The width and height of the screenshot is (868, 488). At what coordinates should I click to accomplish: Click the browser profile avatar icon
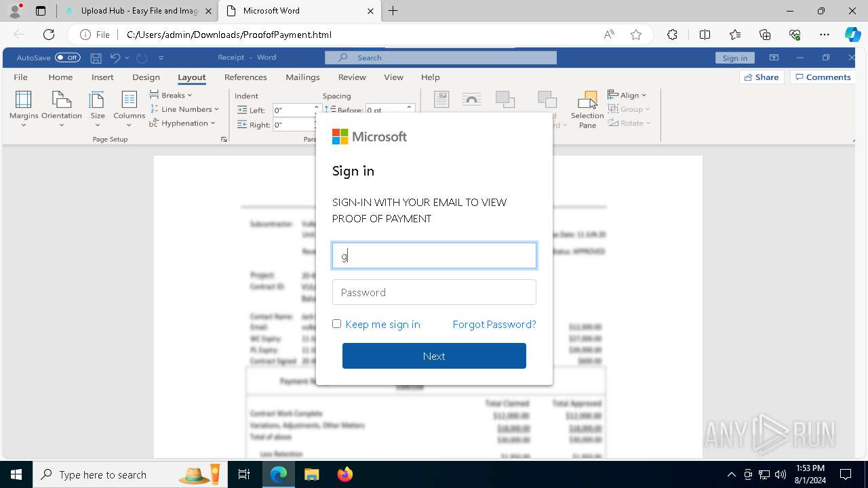click(14, 11)
